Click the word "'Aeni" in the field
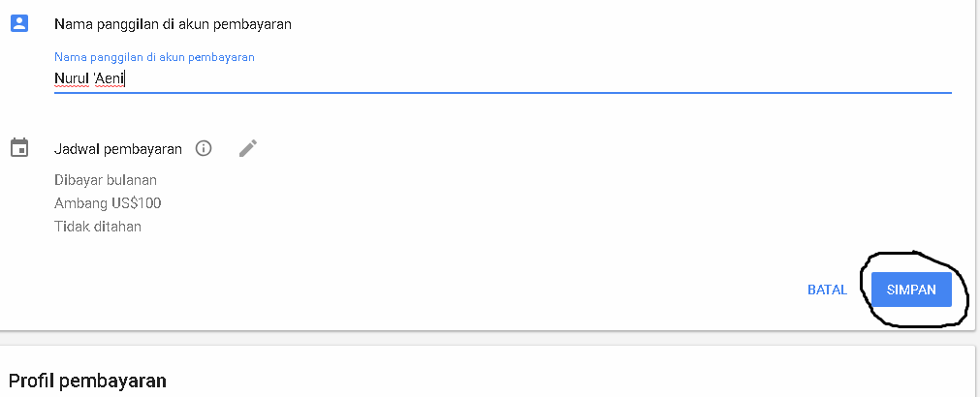 (x=109, y=78)
